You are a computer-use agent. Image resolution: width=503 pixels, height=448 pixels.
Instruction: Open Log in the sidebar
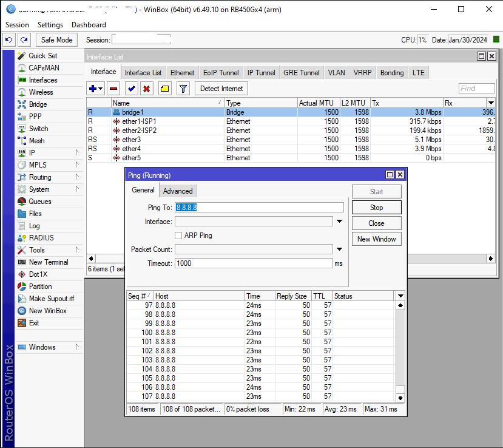click(x=34, y=226)
